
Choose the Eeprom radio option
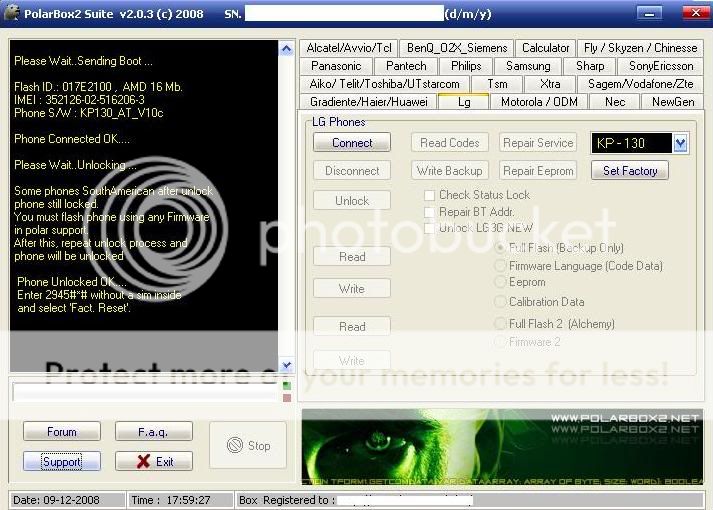coord(500,282)
